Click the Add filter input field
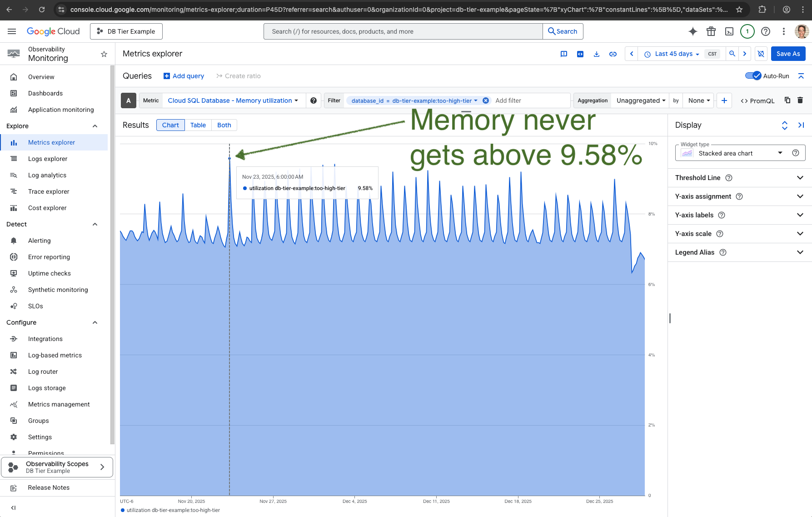This screenshot has width=812, height=517. [529, 100]
